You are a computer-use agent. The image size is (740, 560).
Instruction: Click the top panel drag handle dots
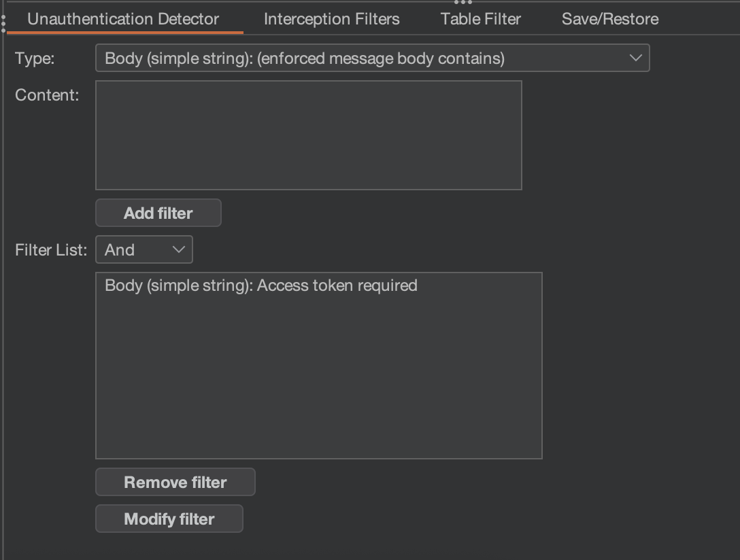click(463, 3)
